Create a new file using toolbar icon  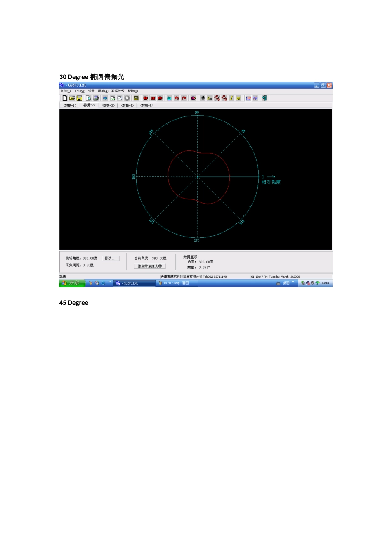point(65,98)
